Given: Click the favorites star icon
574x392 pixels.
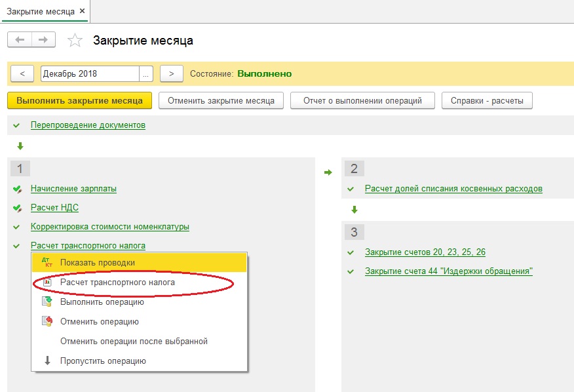Looking at the screenshot, I should pyautogui.click(x=75, y=41).
